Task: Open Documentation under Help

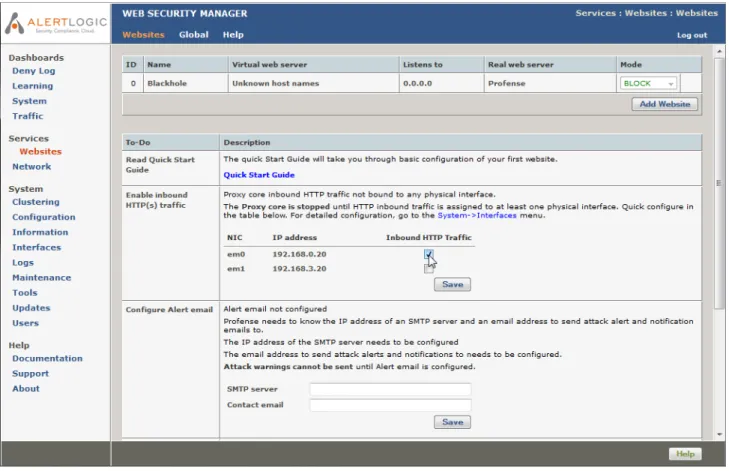Action: (47, 358)
